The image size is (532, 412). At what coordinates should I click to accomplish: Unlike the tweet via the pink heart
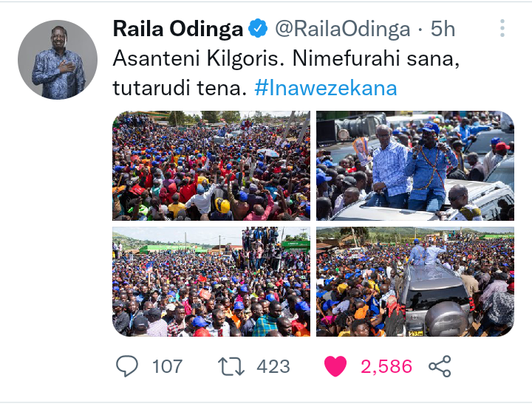click(x=335, y=366)
